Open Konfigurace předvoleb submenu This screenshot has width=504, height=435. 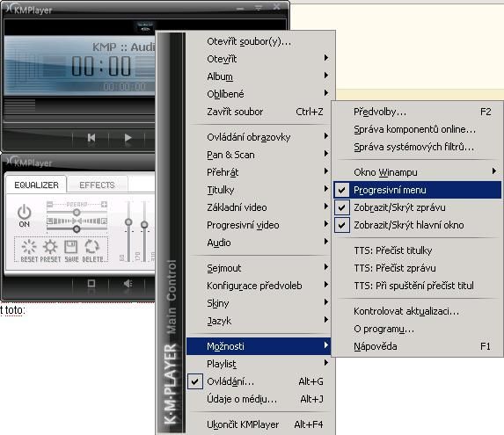click(x=259, y=286)
